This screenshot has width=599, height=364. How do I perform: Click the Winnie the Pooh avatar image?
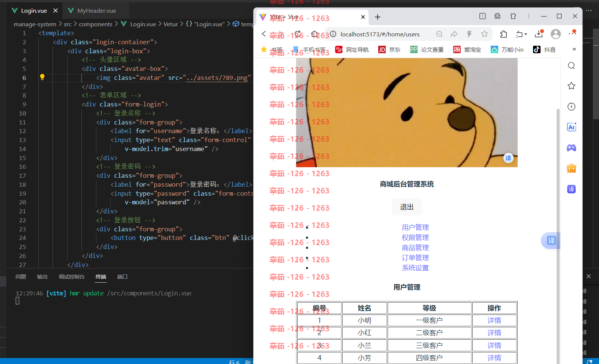[407, 112]
